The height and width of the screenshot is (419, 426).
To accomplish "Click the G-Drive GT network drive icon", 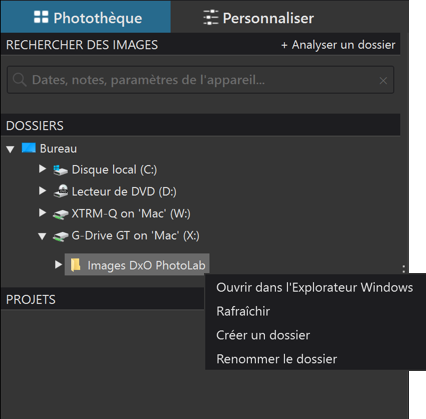I will pyautogui.click(x=61, y=236).
